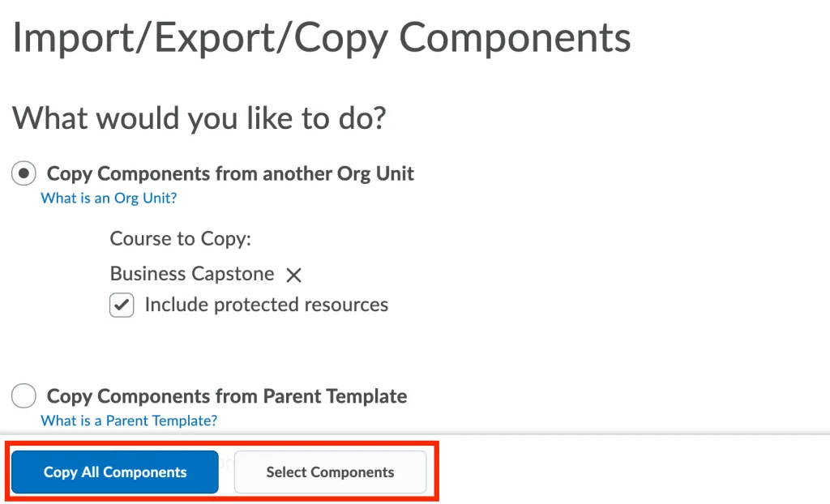
Task: Open the What is an Org Unit? link
Action: 109,198
